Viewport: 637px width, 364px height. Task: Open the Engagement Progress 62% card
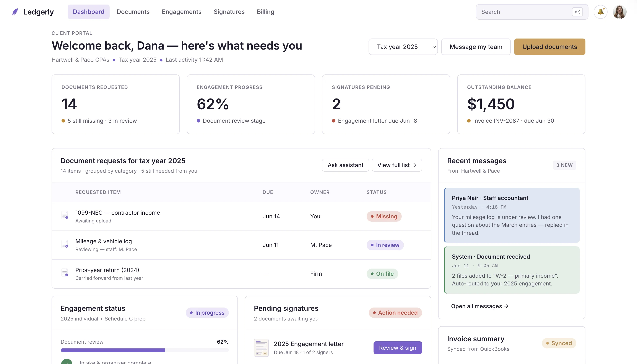pyautogui.click(x=251, y=104)
